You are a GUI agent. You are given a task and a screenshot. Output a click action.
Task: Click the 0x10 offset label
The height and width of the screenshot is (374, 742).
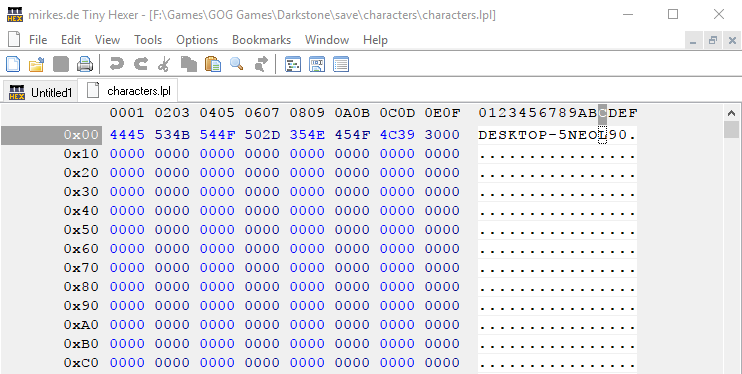click(x=81, y=154)
